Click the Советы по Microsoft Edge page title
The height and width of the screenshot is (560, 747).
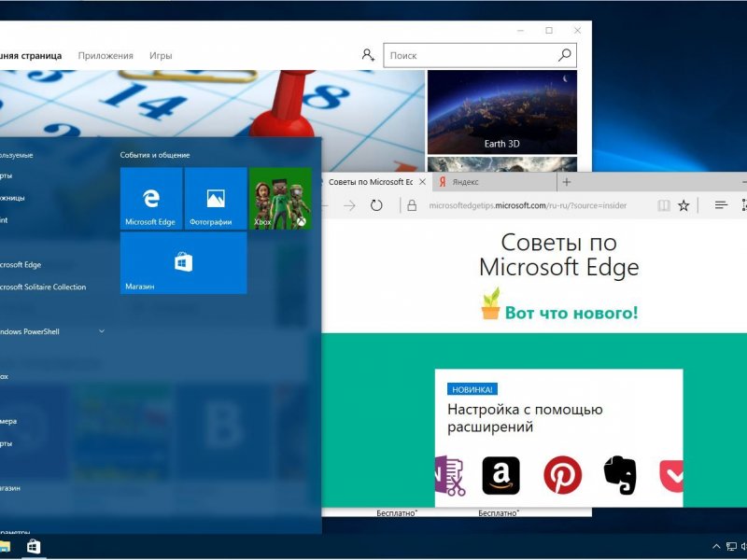(558, 255)
